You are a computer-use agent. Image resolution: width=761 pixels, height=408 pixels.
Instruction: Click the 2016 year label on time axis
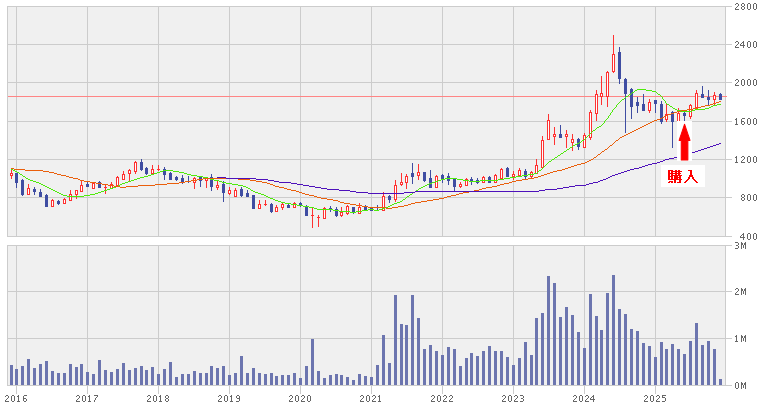click(x=16, y=398)
